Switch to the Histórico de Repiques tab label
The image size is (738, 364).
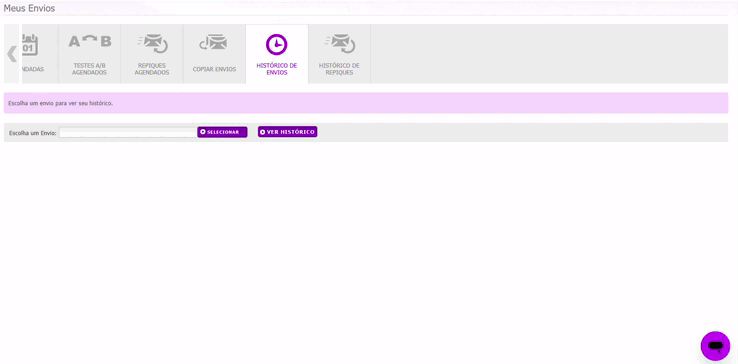[339, 69]
